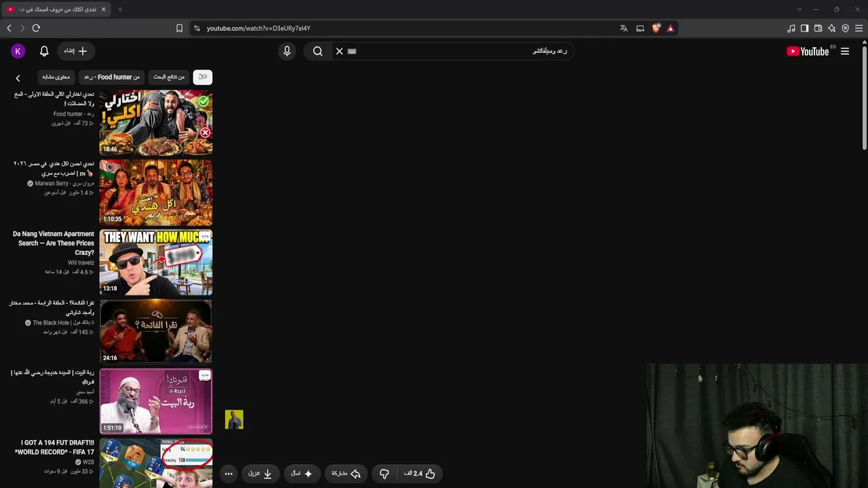Click the Download (تنزيل) button
The height and width of the screenshot is (488, 868).
[260, 474]
